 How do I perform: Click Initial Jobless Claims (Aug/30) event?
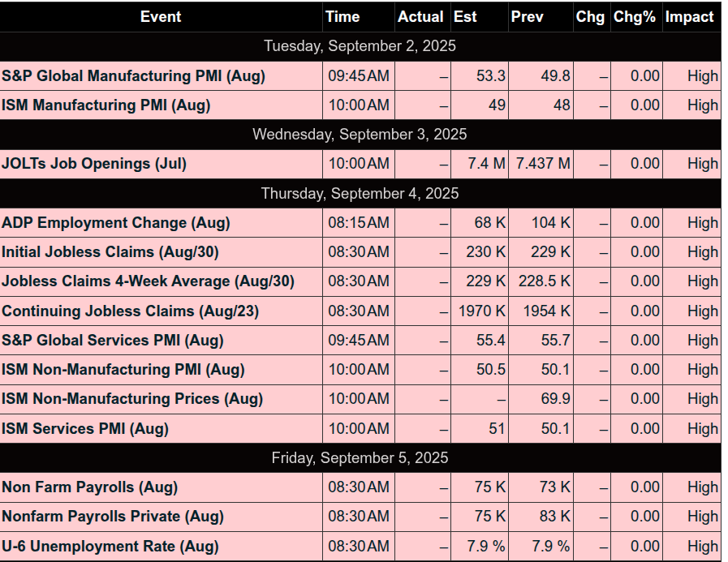110,252
